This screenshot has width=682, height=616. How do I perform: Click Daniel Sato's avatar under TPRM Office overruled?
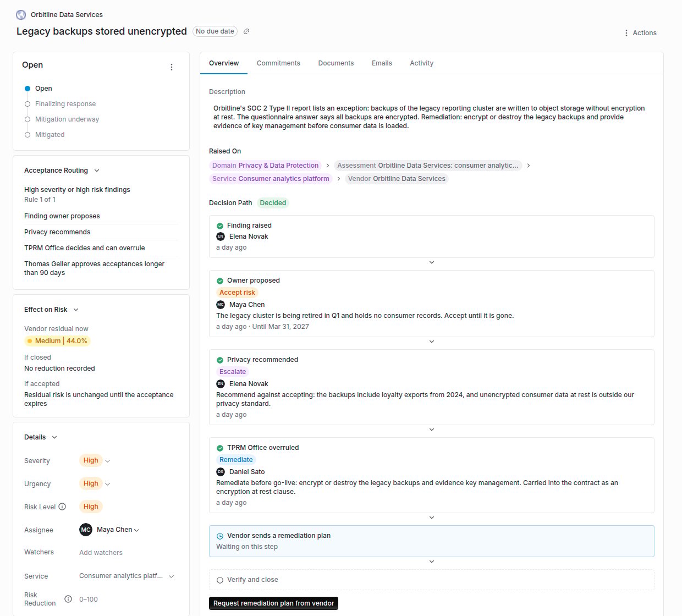221,472
